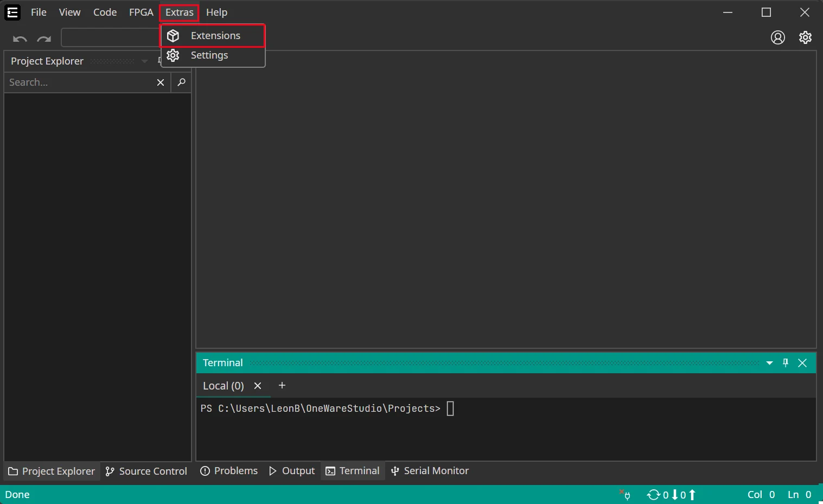Close the Local (0) terminal tab
The height and width of the screenshot is (504, 823).
(258, 386)
